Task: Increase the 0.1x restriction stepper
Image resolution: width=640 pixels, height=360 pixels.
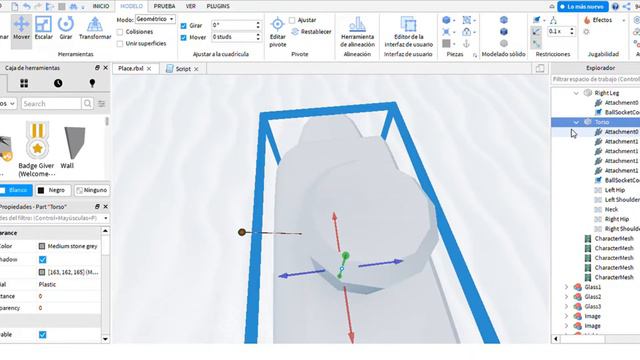Action: (572, 29)
